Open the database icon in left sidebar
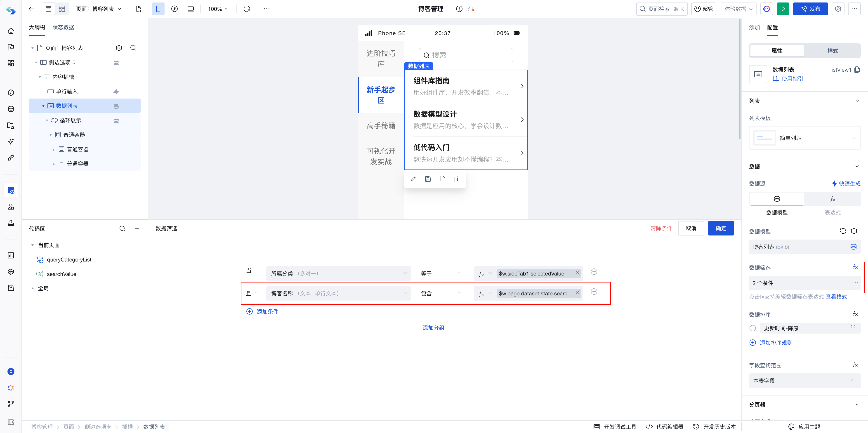 pyautogui.click(x=11, y=109)
